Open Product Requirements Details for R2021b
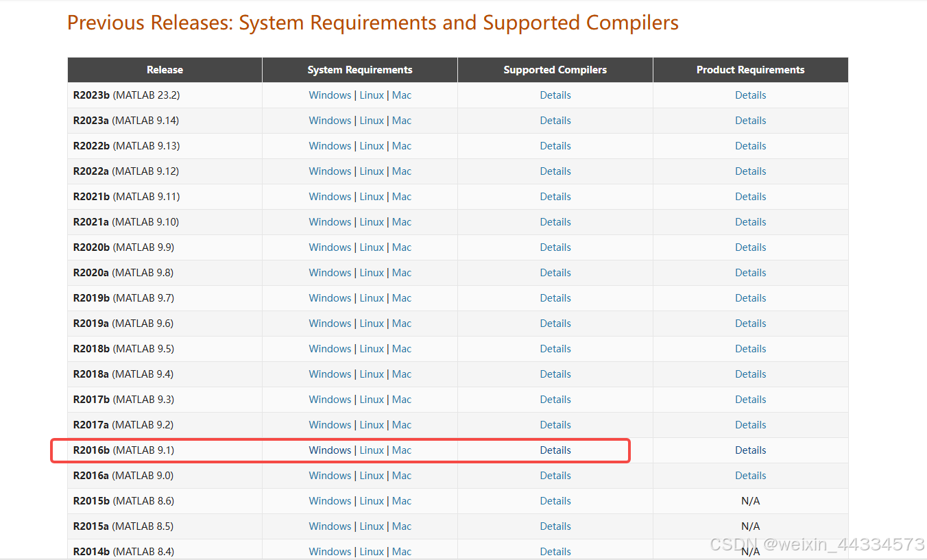 [751, 197]
